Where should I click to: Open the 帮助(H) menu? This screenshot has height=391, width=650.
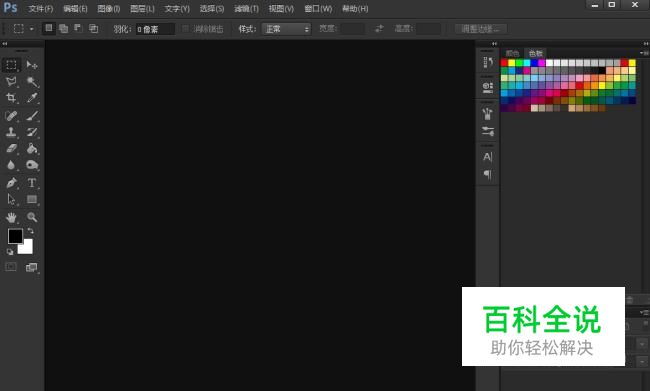point(355,9)
